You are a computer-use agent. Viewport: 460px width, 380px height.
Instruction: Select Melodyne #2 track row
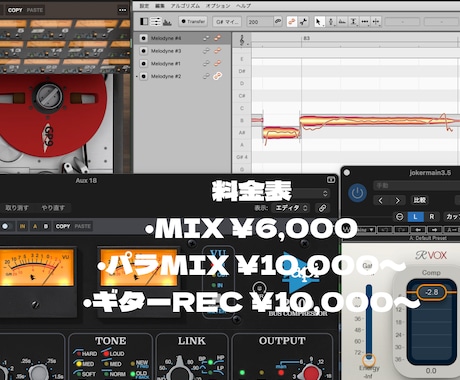pyautogui.click(x=182, y=76)
